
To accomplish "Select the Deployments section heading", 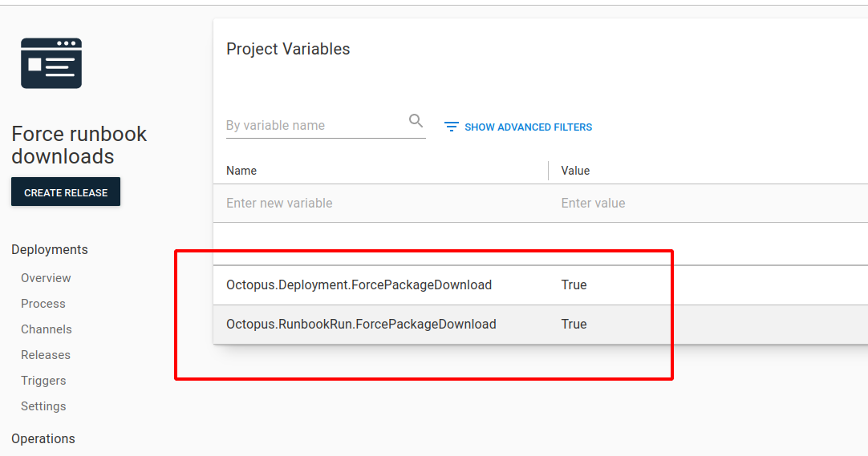I will point(50,250).
